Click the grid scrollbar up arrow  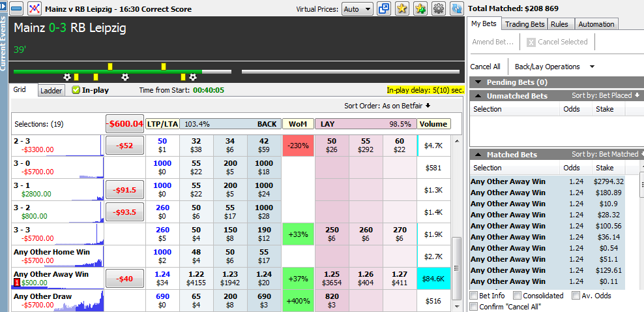[x=456, y=140]
